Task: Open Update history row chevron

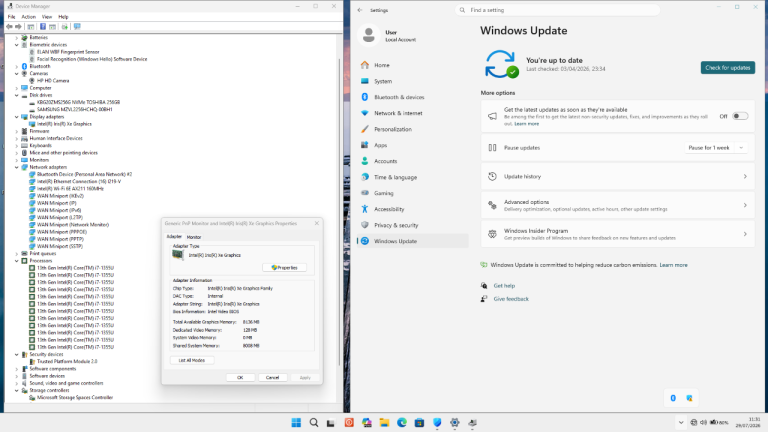Action: (x=745, y=176)
